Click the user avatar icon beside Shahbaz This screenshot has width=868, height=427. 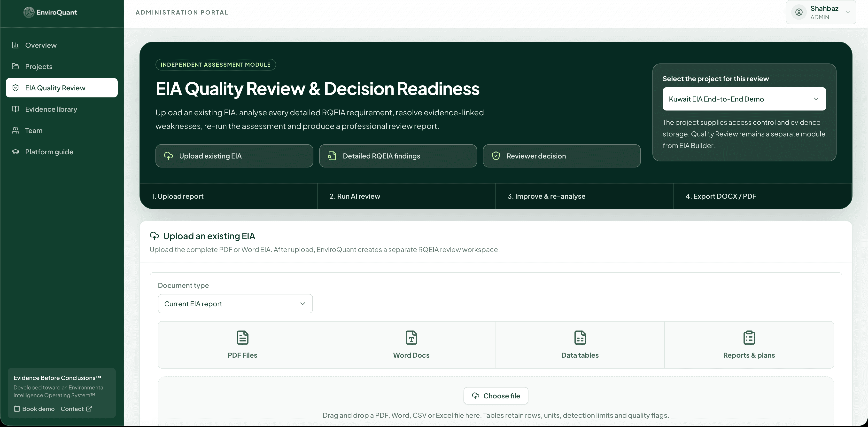pyautogui.click(x=799, y=12)
